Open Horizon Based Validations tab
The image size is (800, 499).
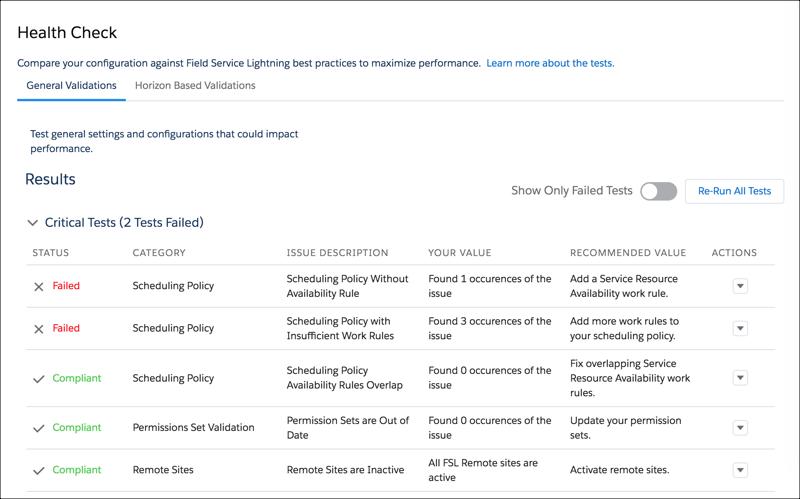tap(195, 86)
